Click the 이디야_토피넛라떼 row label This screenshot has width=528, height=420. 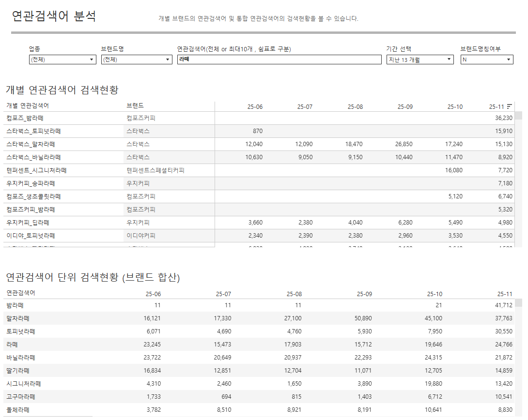pyautogui.click(x=31, y=236)
